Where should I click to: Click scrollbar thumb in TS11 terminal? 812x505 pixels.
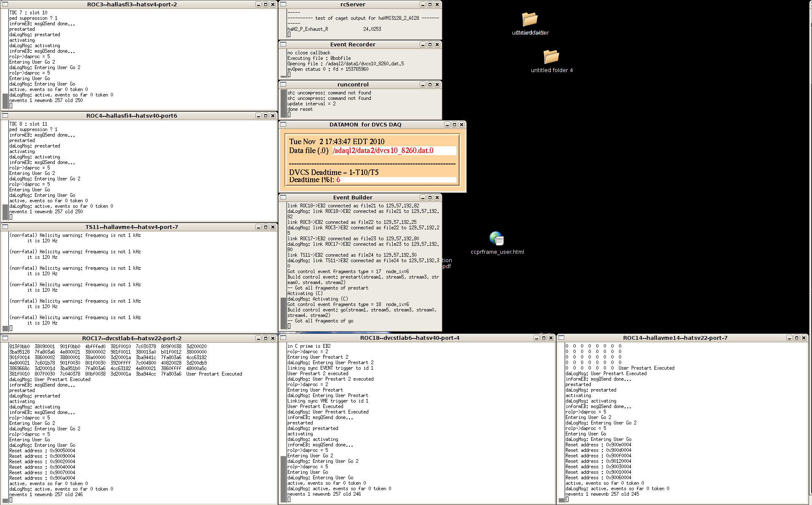pos(5,328)
